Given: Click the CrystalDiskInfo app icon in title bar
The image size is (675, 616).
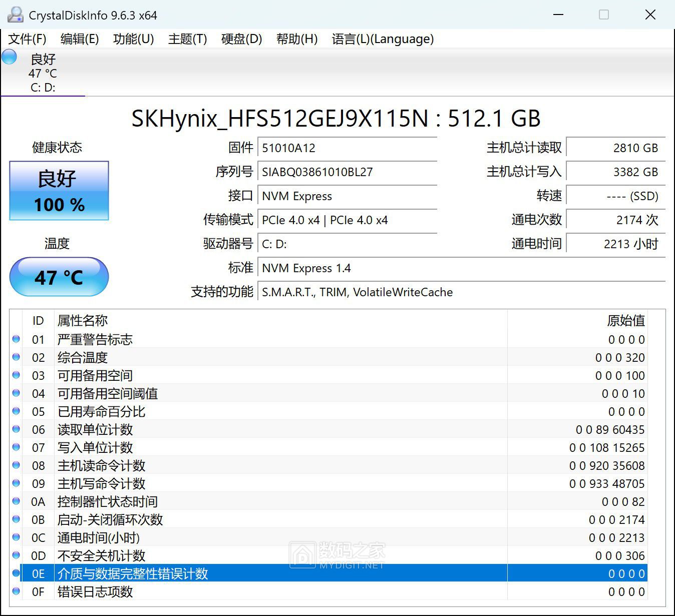Looking at the screenshot, I should click(x=16, y=15).
